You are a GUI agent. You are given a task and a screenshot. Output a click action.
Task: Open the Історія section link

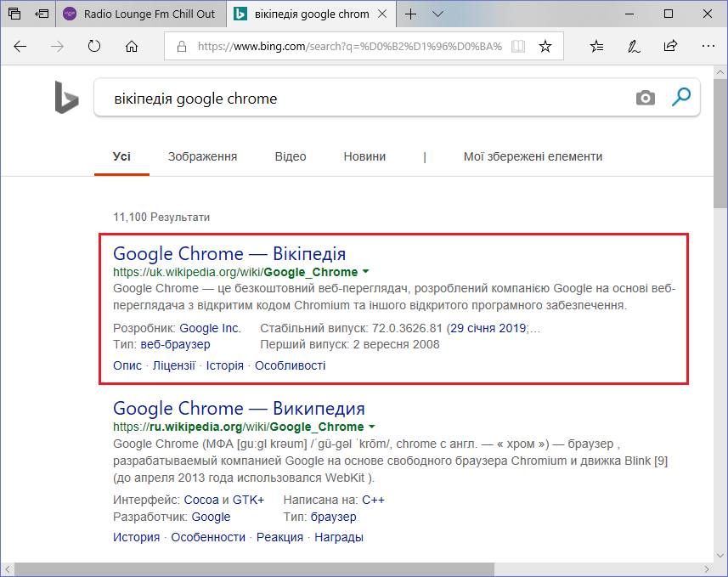pos(225,365)
